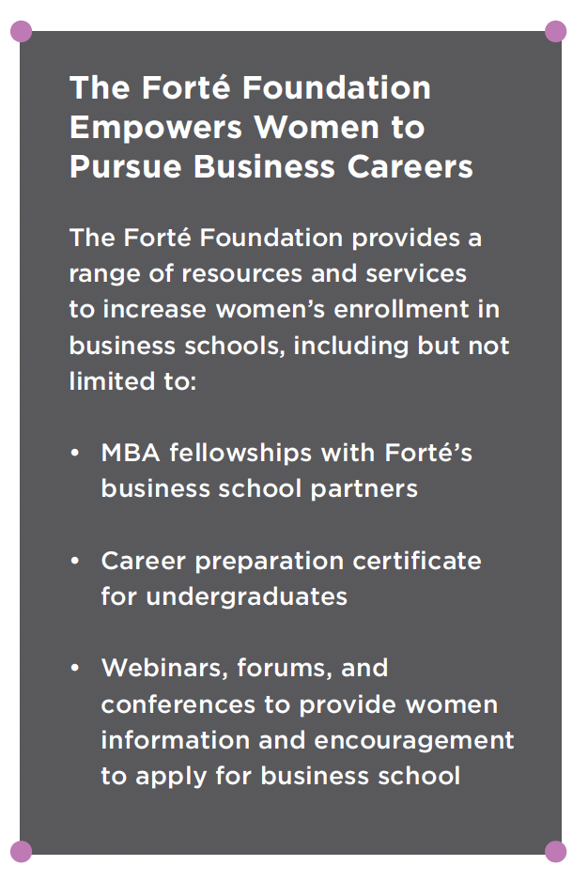Viewport: 588px width, 881px height.
Task: Click the text "business school partners"
Action: click(259, 488)
